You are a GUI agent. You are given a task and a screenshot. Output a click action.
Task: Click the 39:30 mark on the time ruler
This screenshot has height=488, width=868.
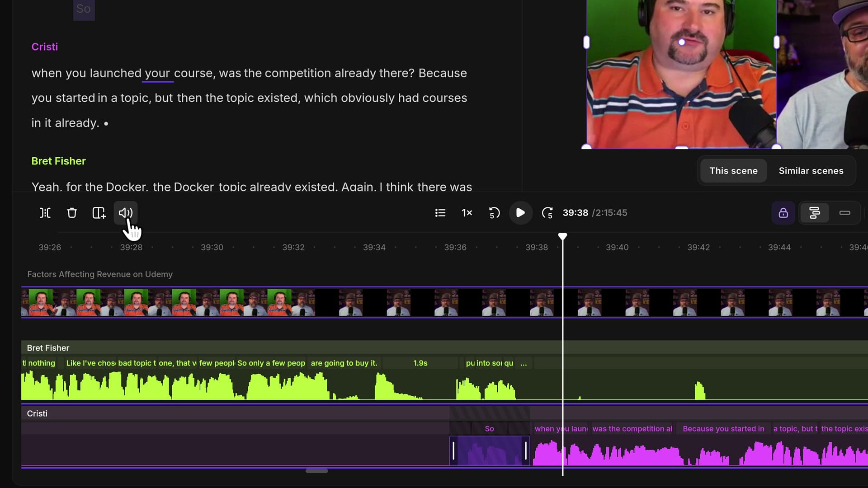[x=212, y=248]
